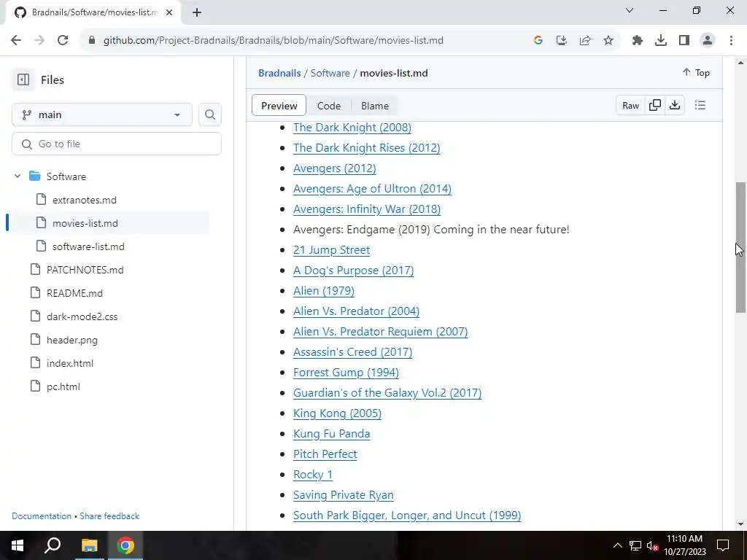Open index.html file
Viewport: 747px width, 560px height.
[x=69, y=363]
